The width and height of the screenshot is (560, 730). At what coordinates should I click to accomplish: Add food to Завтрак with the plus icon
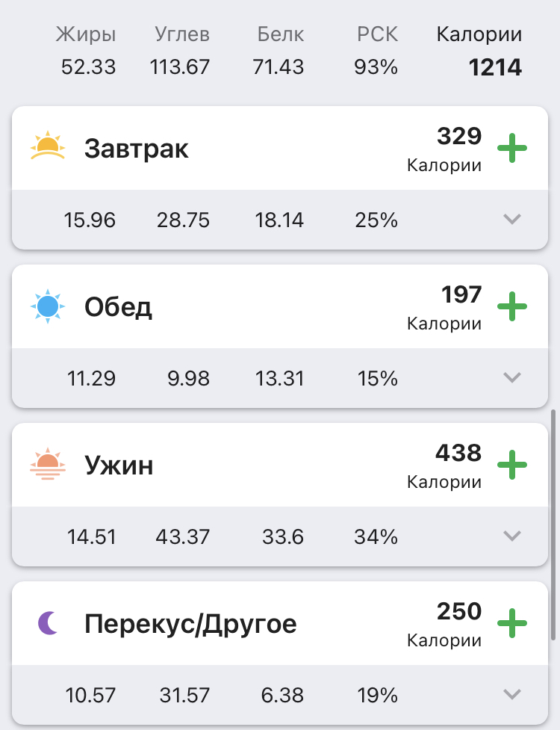(x=512, y=147)
